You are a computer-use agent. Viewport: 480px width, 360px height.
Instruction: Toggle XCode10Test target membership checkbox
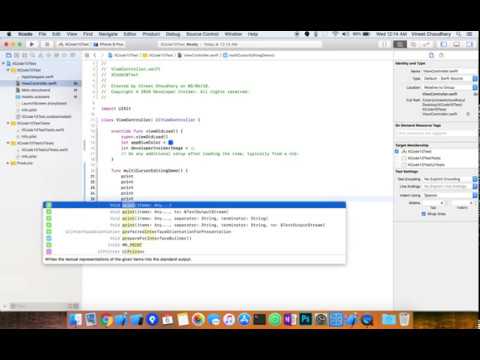[x=397, y=151]
